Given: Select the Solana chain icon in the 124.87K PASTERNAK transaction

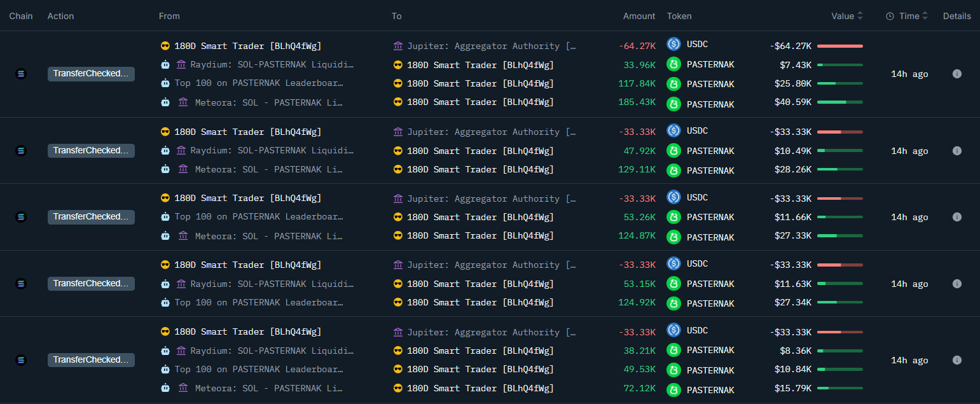Looking at the screenshot, I should tap(21, 217).
